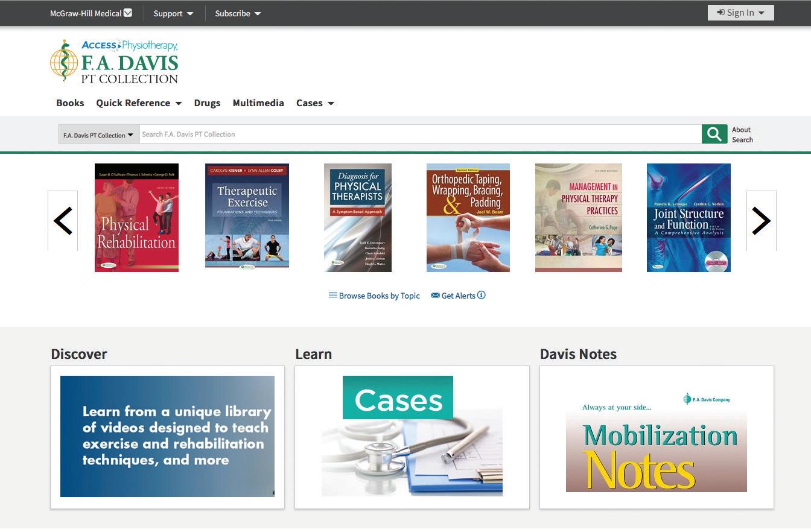This screenshot has height=532, width=811.
Task: Click the About Search link
Action: tap(742, 135)
